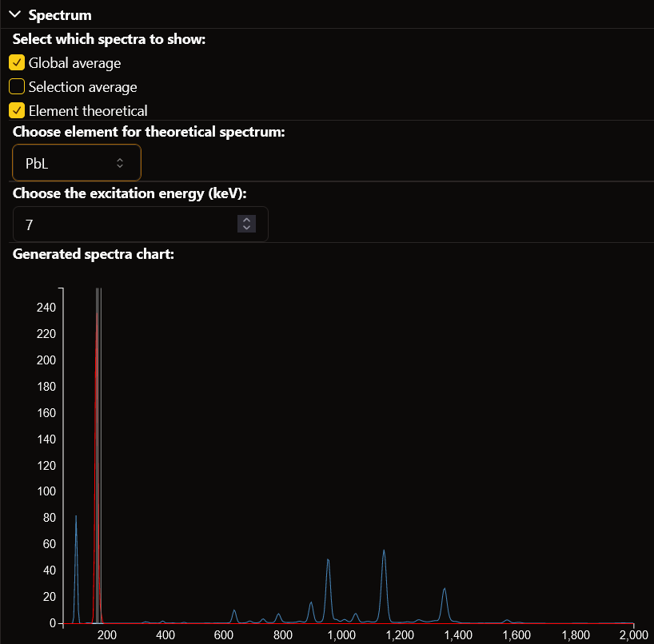Click the up-down chevron icon in PbL selector
Image resolution: width=654 pixels, height=644 pixels.
[x=120, y=162]
